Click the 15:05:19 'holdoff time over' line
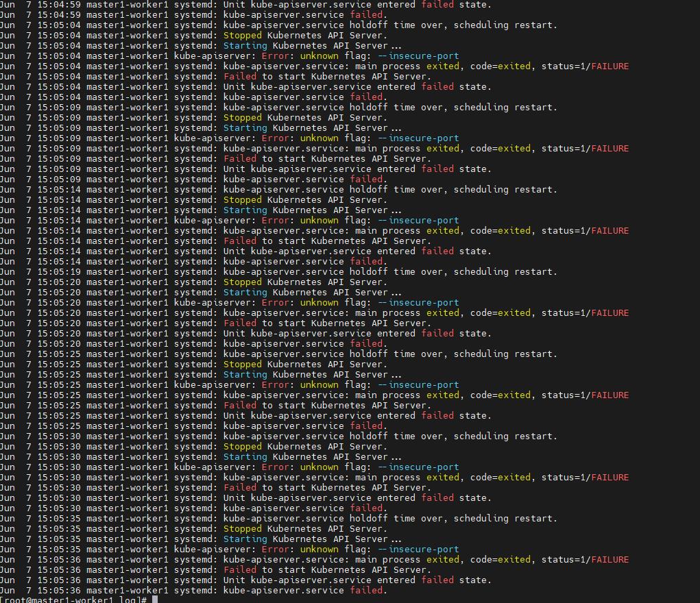 278,271
